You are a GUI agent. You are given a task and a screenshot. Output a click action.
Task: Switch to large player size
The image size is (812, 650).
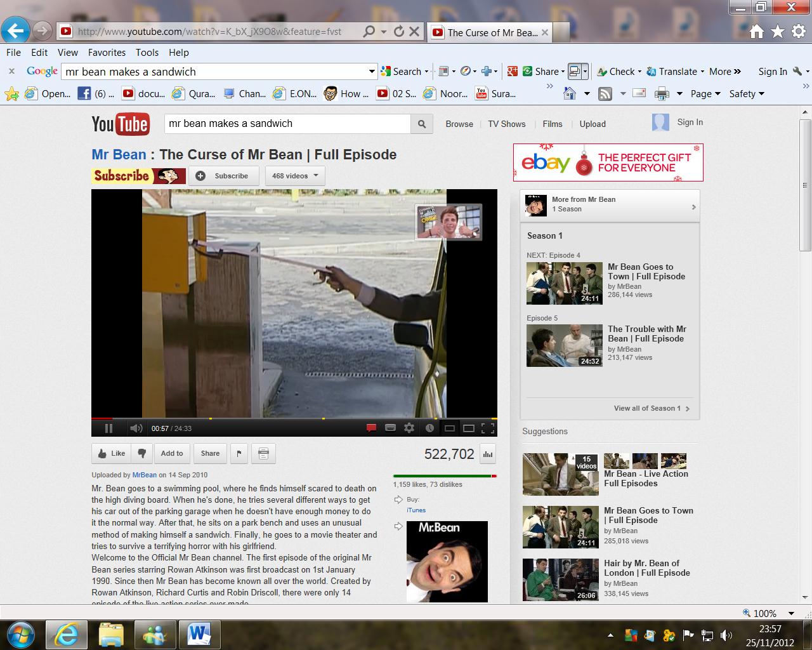pos(469,428)
